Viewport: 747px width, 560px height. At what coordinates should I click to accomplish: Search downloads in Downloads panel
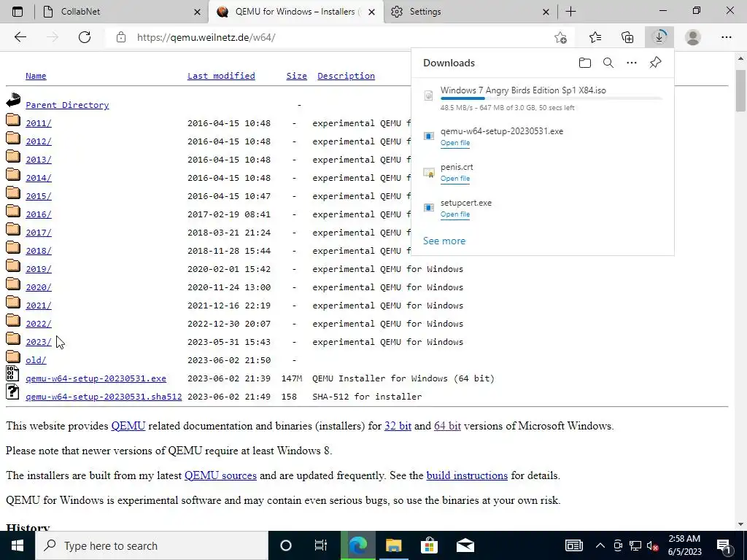coord(608,63)
